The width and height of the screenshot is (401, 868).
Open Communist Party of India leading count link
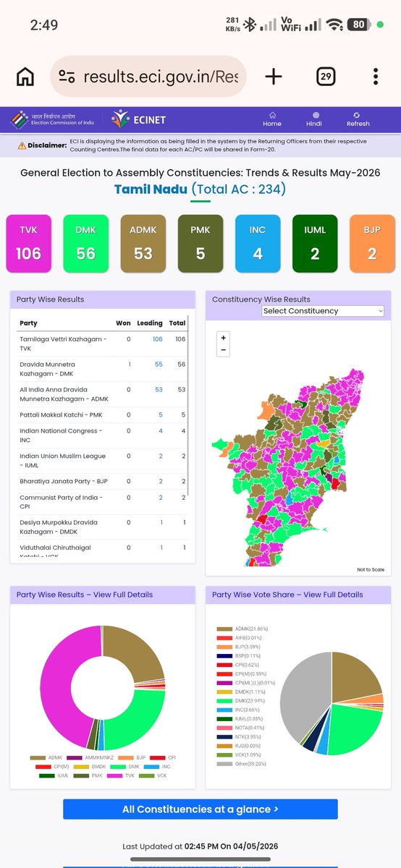click(x=161, y=498)
